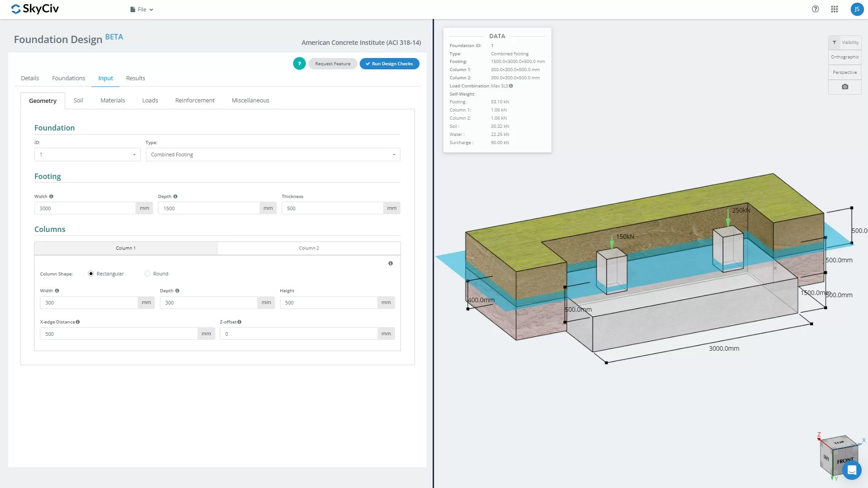The image size is (868, 488).
Task: Expand the Type Combined Footing dropdown
Action: tap(273, 155)
